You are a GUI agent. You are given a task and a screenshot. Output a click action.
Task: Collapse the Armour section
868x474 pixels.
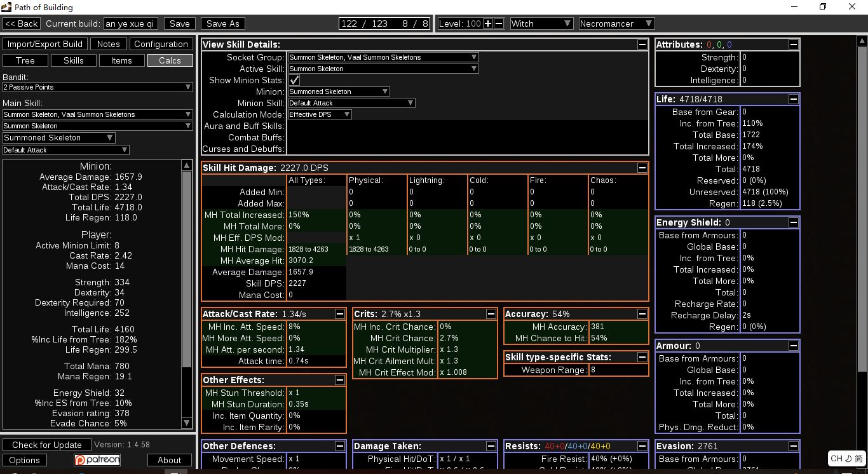pos(793,346)
